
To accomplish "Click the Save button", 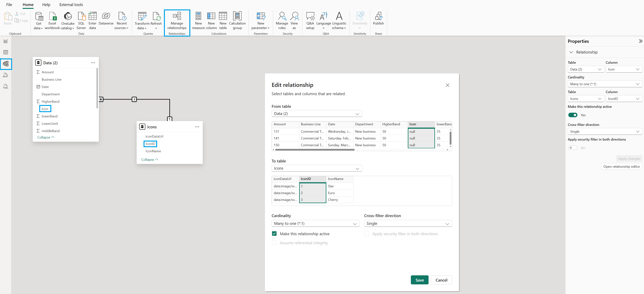I will (x=419, y=280).
